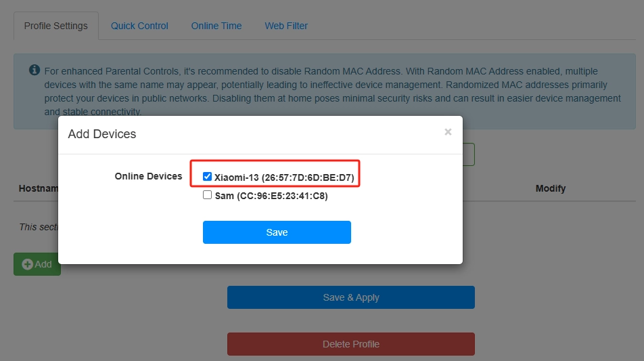Uncheck the Xiaomi-13 device checkbox
The height and width of the screenshot is (361, 644).
208,177
